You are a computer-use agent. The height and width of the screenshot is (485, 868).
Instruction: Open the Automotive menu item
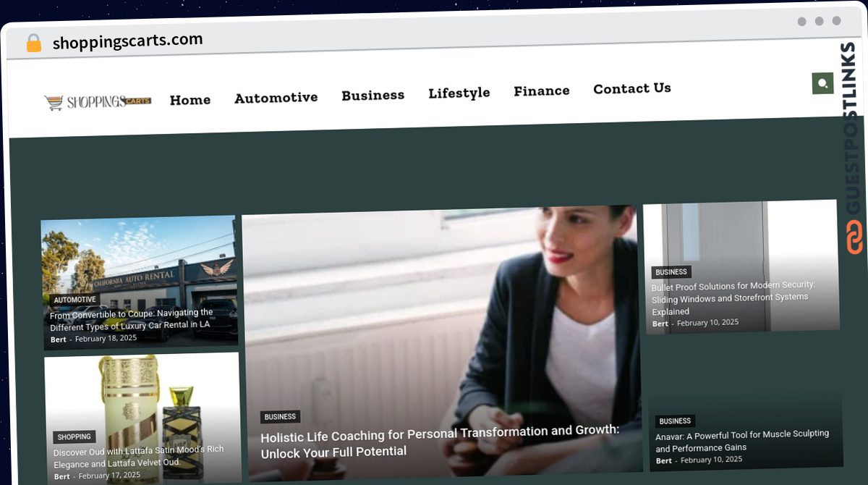tap(276, 98)
